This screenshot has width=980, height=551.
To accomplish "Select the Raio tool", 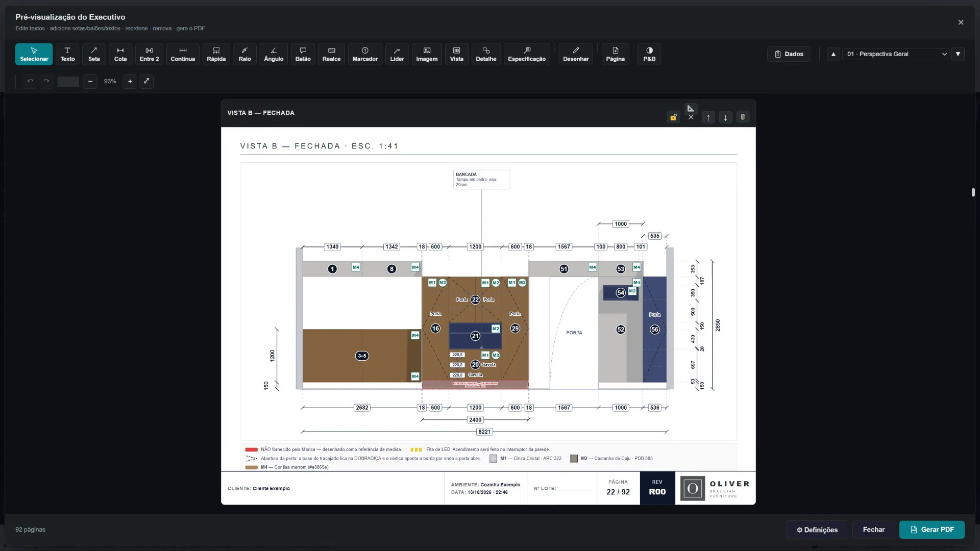I will [x=245, y=54].
